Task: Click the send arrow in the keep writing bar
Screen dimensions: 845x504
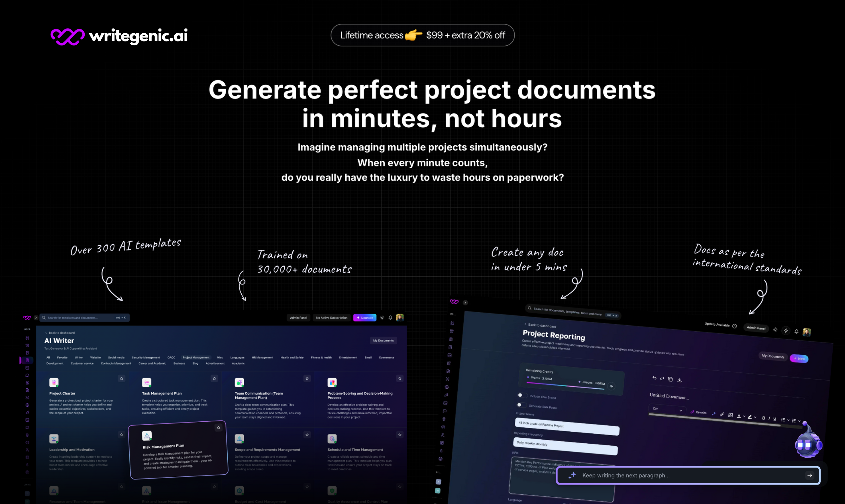Action: [x=810, y=475]
